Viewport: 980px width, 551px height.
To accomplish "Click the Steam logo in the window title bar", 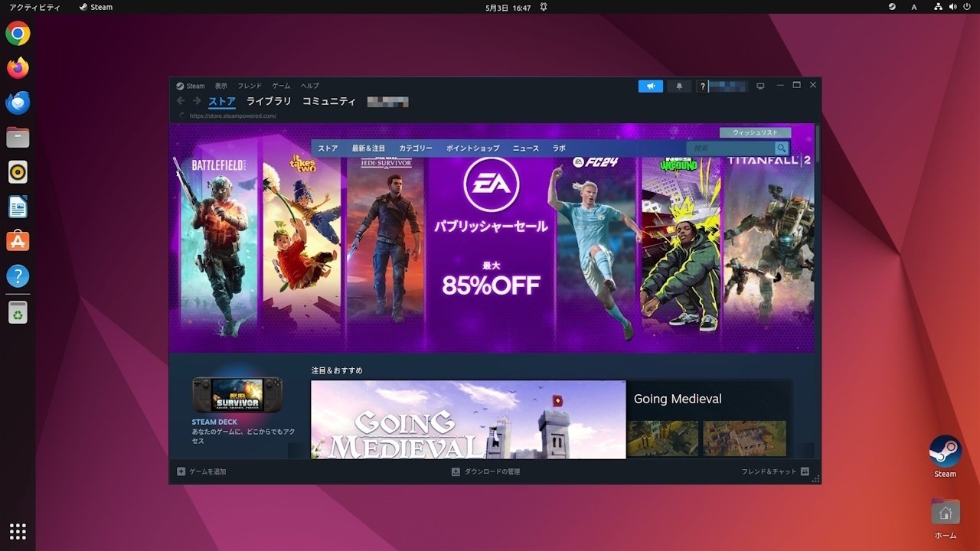I will [180, 86].
